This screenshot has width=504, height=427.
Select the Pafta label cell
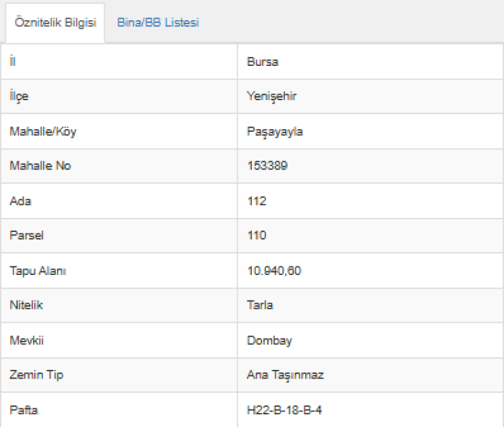point(23,410)
